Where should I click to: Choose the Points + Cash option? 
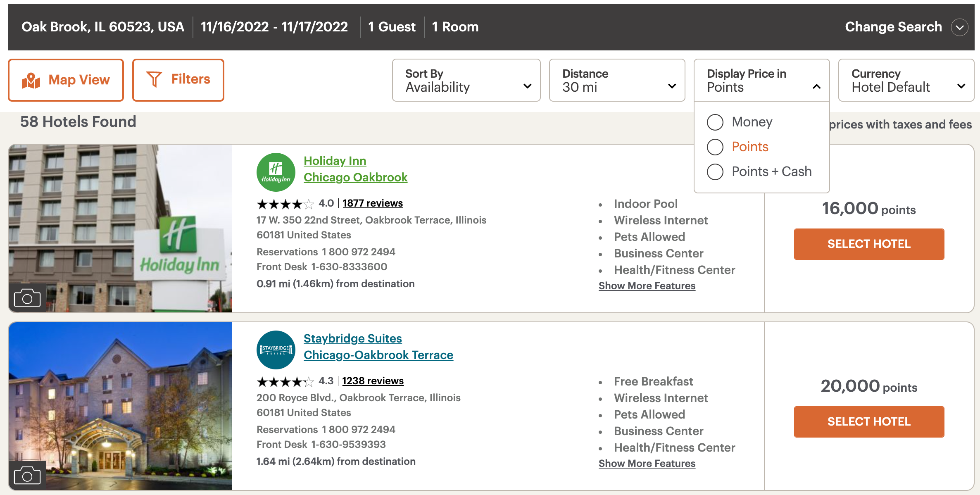click(715, 171)
